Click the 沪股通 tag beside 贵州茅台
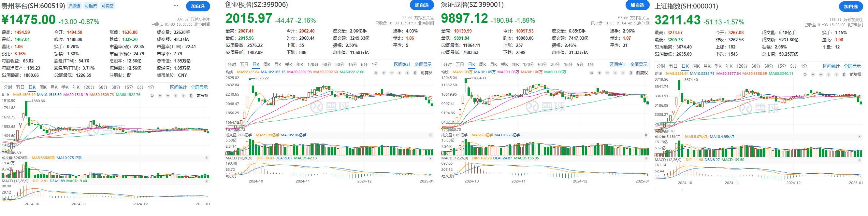Screen dimensions: 868x216 tap(74, 6)
